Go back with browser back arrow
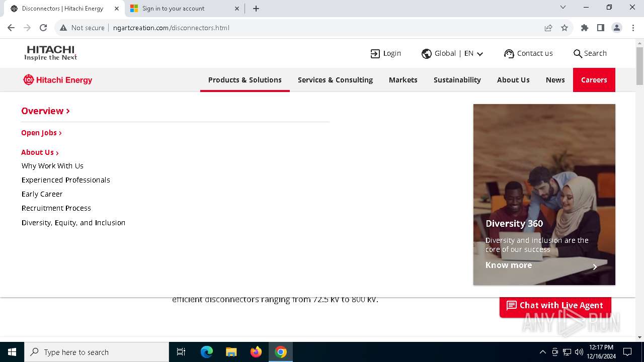 pos(11,28)
